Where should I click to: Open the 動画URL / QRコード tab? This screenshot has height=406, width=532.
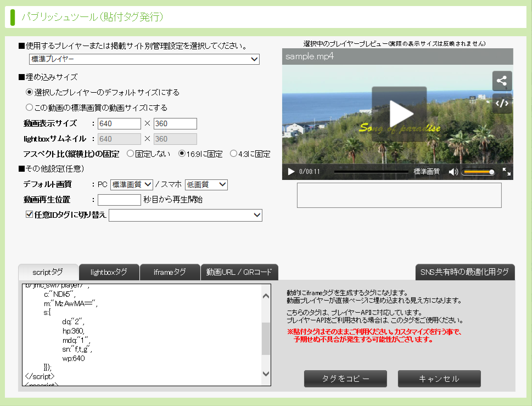pyautogui.click(x=239, y=272)
